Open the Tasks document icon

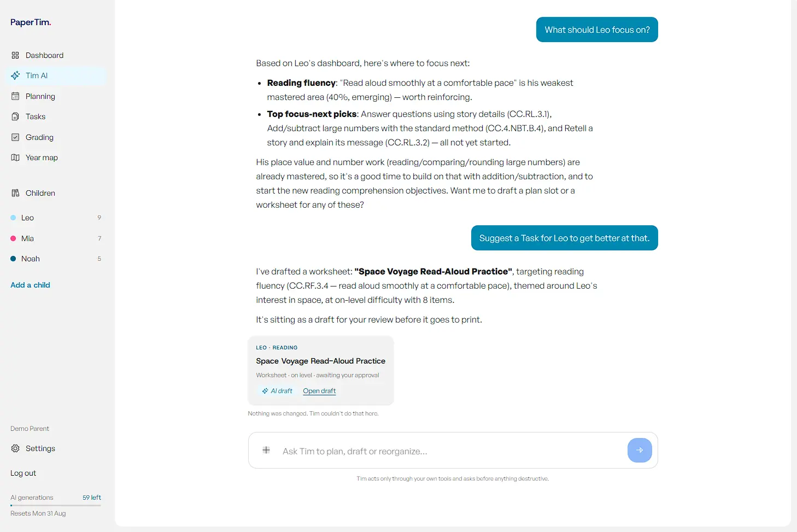pyautogui.click(x=15, y=116)
